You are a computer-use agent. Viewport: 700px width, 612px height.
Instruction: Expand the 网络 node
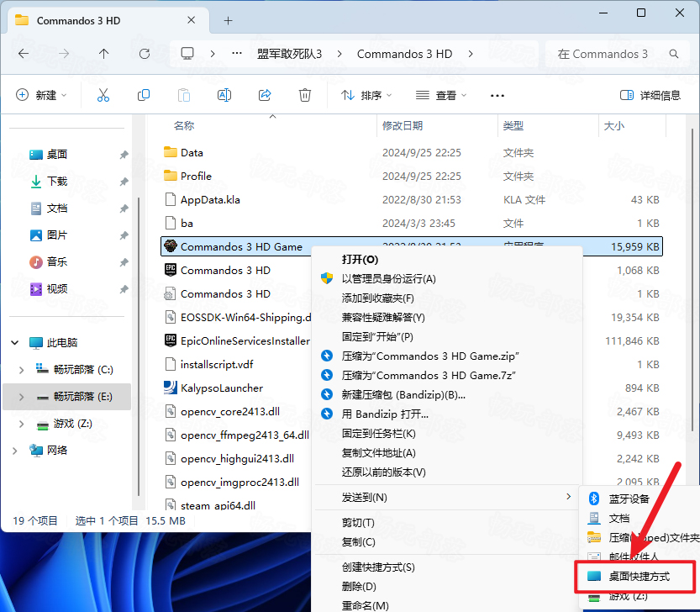click(15, 451)
